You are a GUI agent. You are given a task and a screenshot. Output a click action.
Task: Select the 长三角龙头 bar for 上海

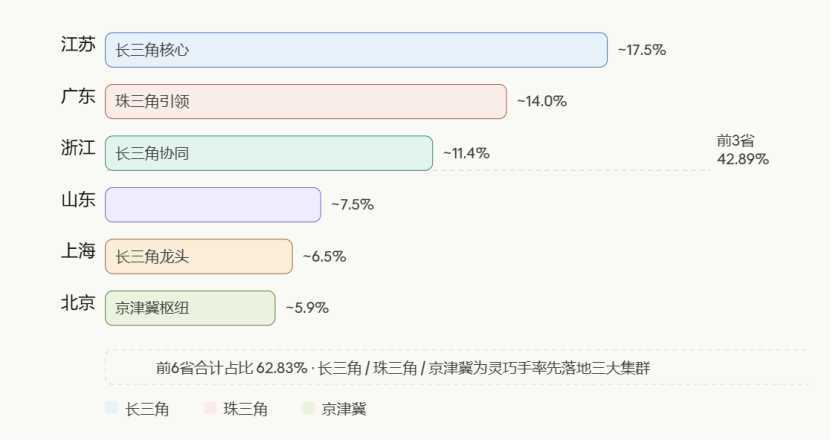point(199,256)
